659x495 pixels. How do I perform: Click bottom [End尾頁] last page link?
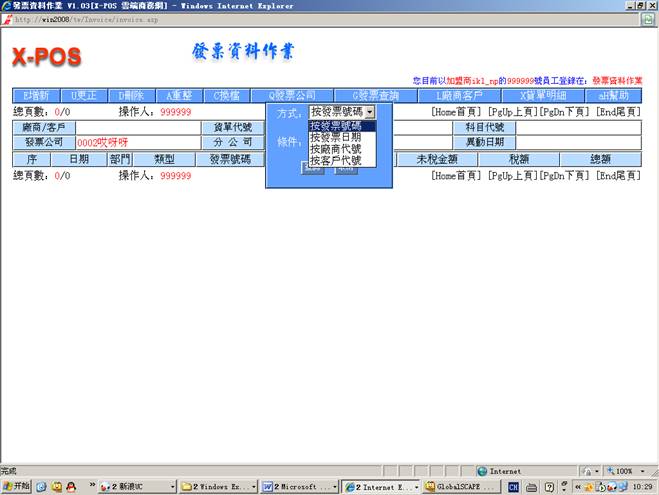(x=619, y=176)
